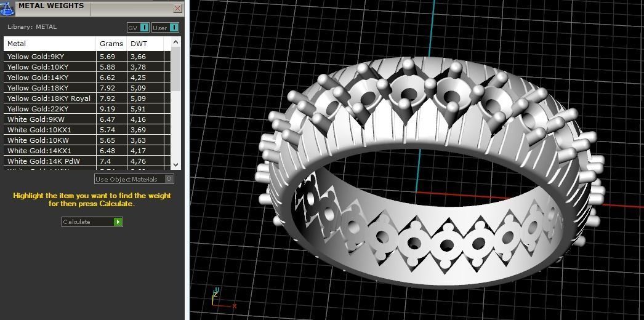Screen dimensions: 644x320
Task: Select the Yellow Gold:22KY row
Action: click(x=87, y=109)
